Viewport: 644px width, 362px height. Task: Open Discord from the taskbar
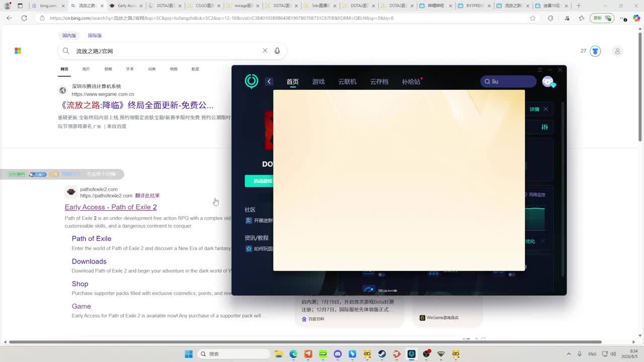338,354
